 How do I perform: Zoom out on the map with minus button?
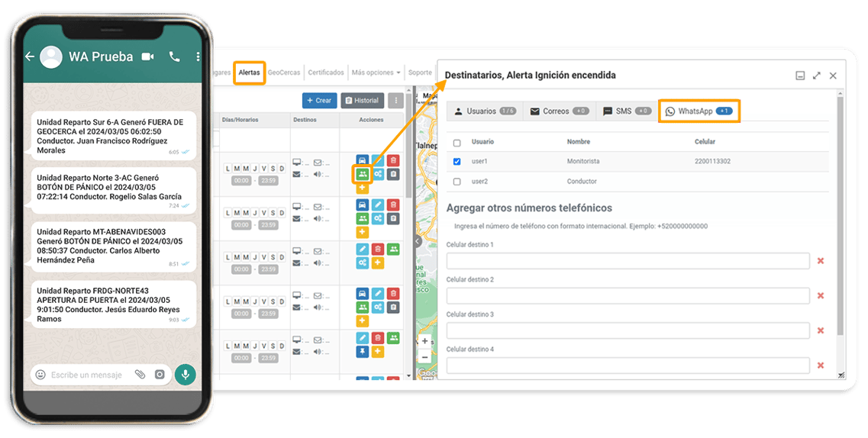tap(424, 356)
